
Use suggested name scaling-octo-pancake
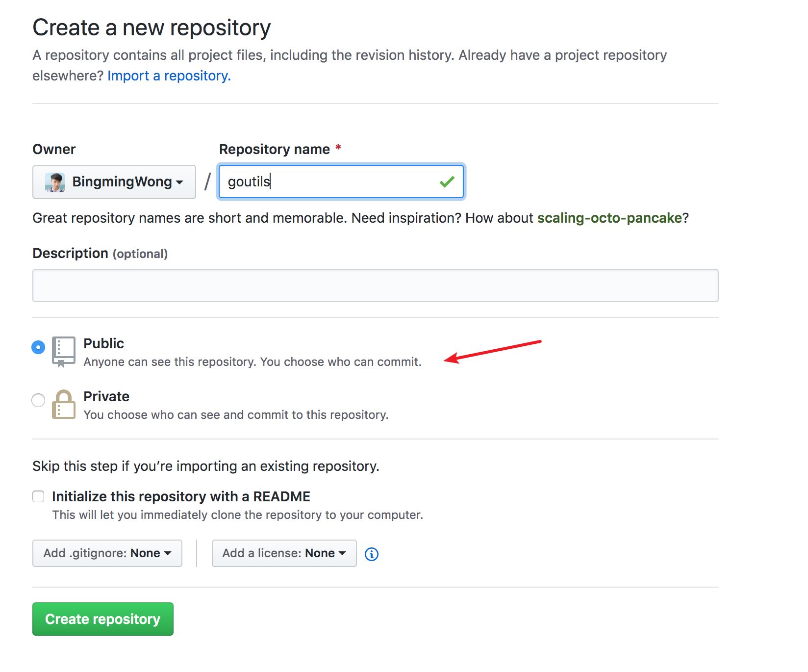tap(609, 218)
